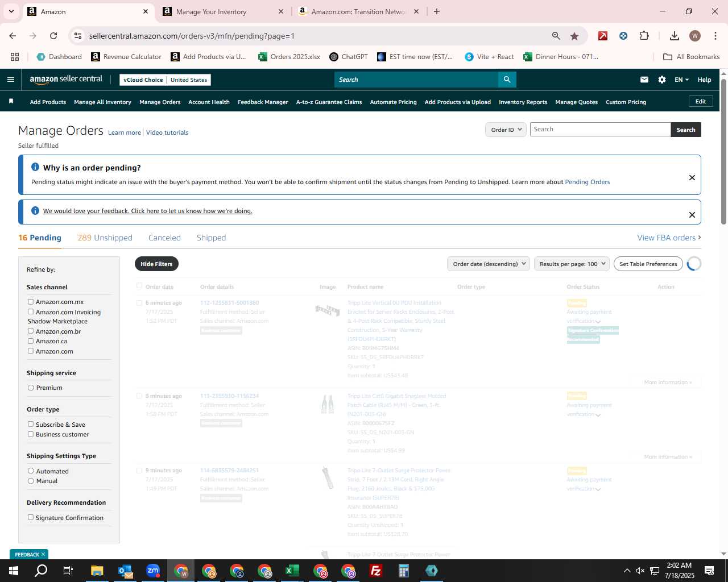The image size is (728, 582).
Task: Open Outlook from the taskbar
Action: coord(125,571)
